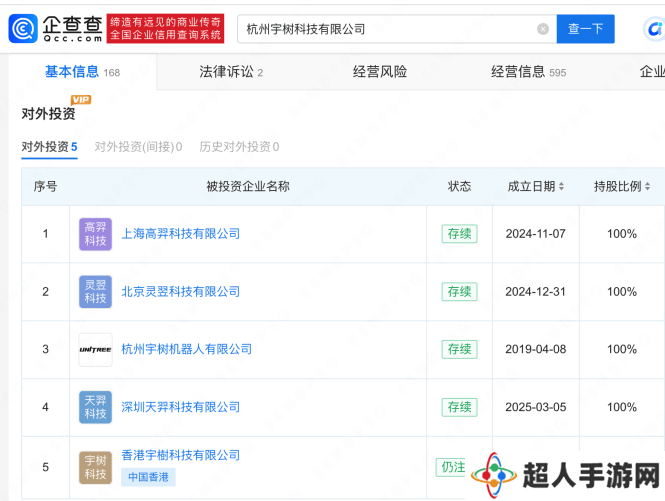Viewport: 665px width, 501px height.
Task: Click 存续 status of 上海高羿科技
Action: pos(459,234)
